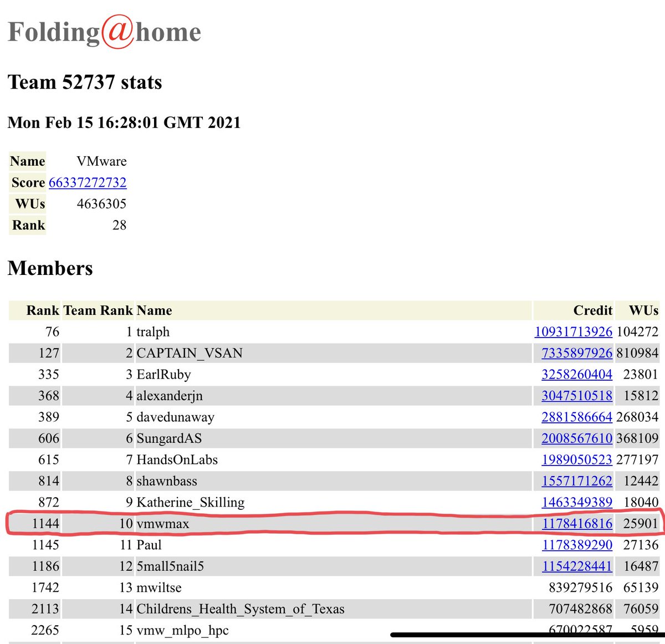665x644 pixels.
Task: Select member name mwiltse
Action: pyautogui.click(x=159, y=587)
